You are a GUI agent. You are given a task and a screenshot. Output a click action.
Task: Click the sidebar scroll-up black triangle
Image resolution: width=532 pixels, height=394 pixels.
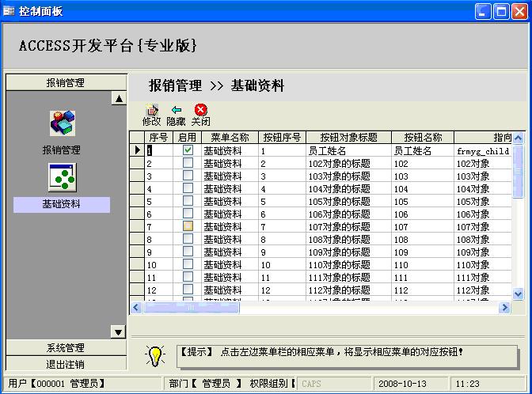(x=119, y=98)
